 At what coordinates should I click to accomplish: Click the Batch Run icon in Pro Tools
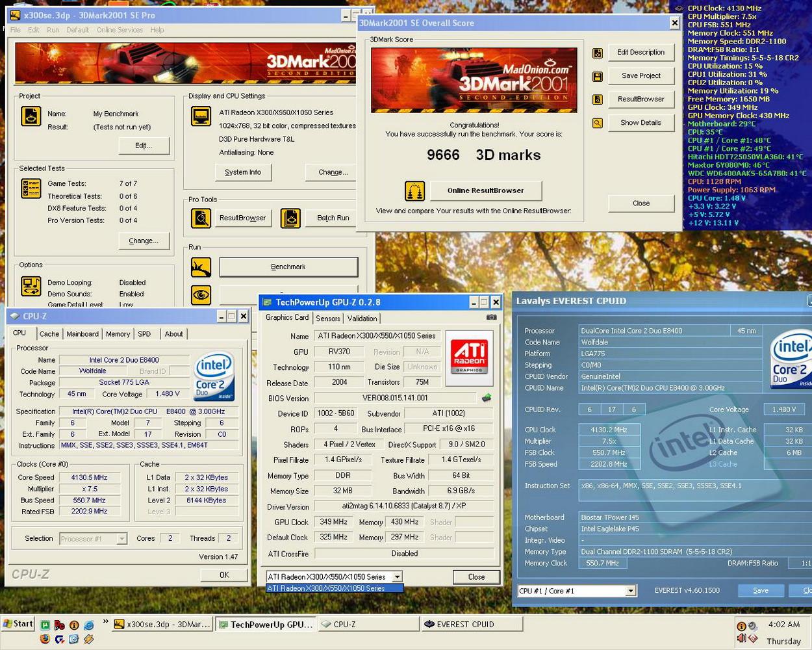[x=290, y=218]
